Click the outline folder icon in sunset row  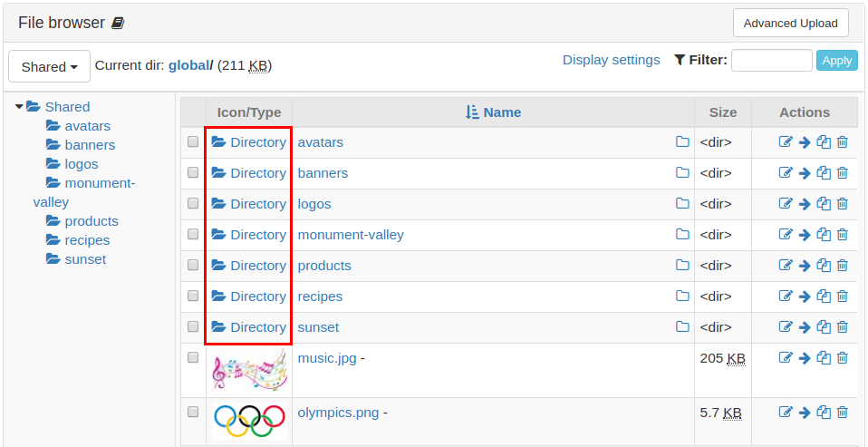tap(682, 326)
